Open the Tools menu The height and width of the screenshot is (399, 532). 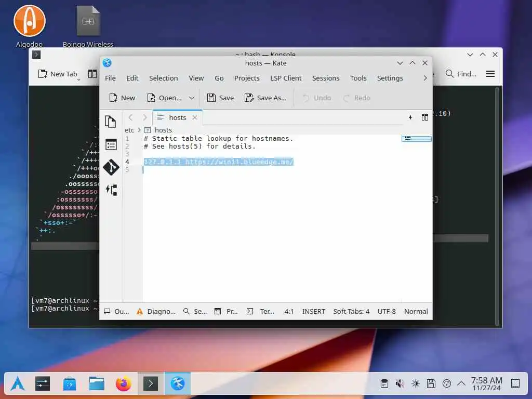[x=358, y=78]
